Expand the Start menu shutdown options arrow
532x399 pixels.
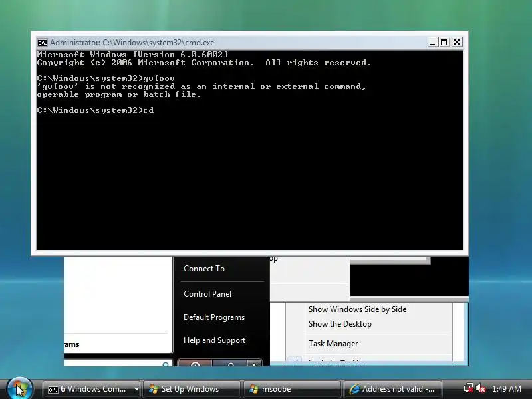tap(254, 364)
